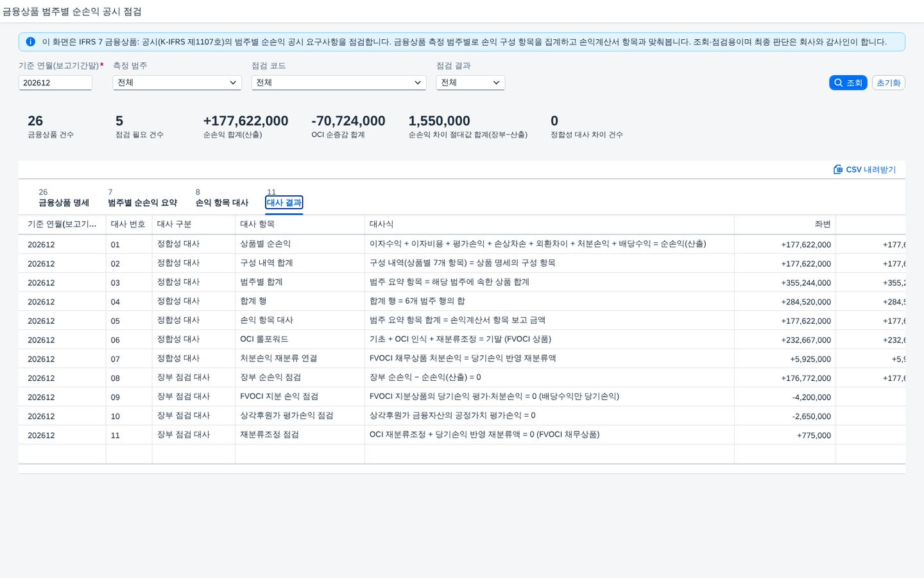Select the 합계 행 cell
The height and width of the screenshot is (578, 924).
[x=300, y=301]
